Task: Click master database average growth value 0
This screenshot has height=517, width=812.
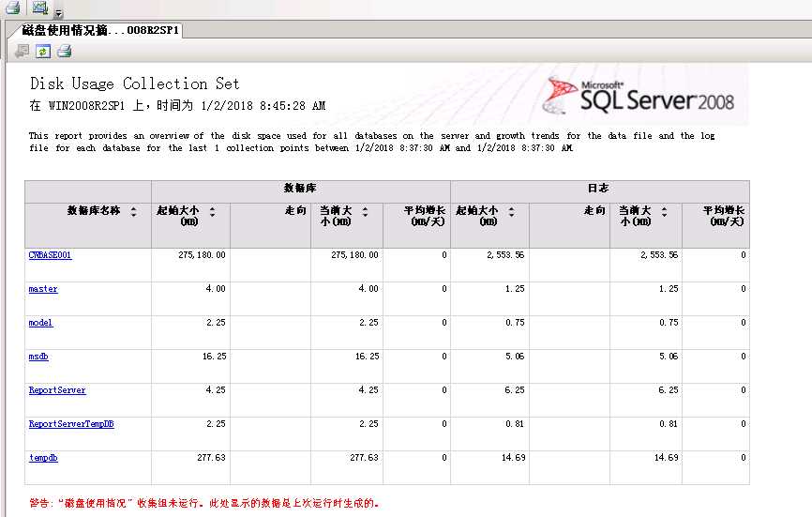Action: tap(444, 289)
